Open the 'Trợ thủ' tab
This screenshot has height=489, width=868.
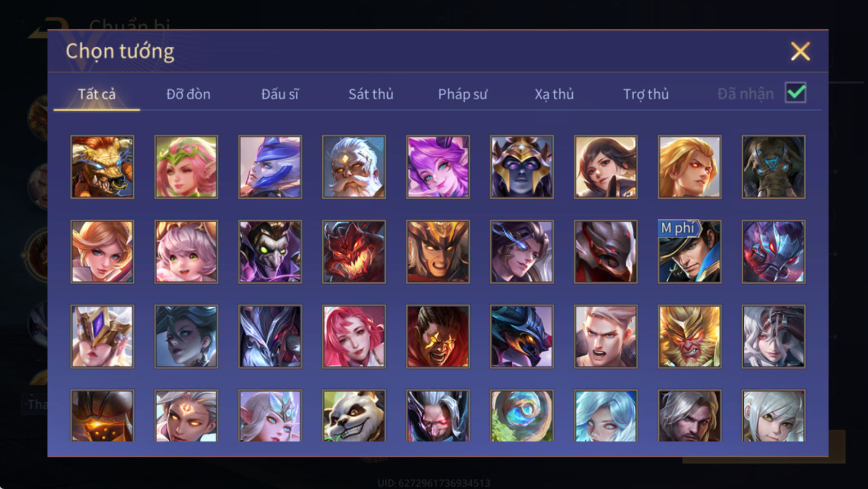point(646,94)
